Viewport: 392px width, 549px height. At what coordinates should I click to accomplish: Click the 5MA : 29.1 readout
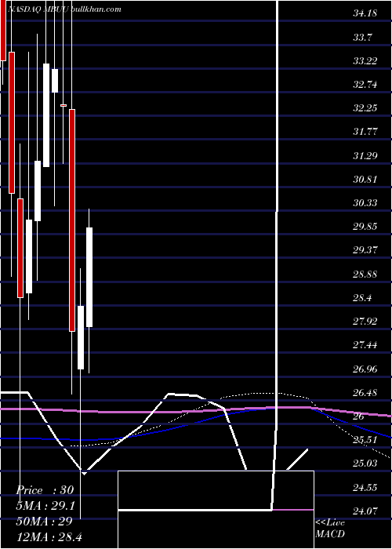tap(45, 506)
